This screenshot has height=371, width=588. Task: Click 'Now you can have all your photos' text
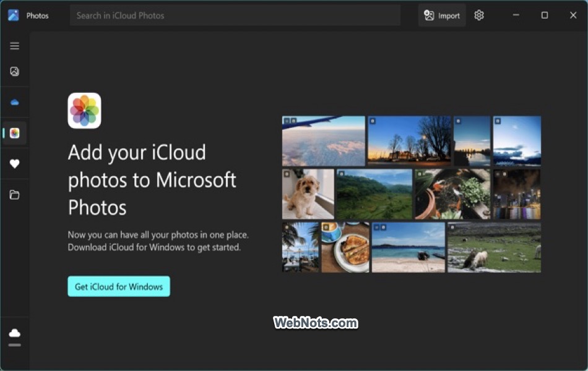(158, 241)
